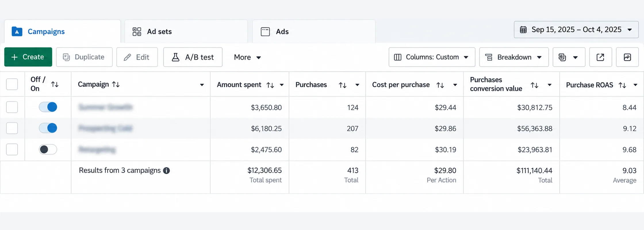Screen dimensions: 644x230
Task: Turn on the campaign with $2,475.60 spent
Action: pyautogui.click(x=48, y=149)
